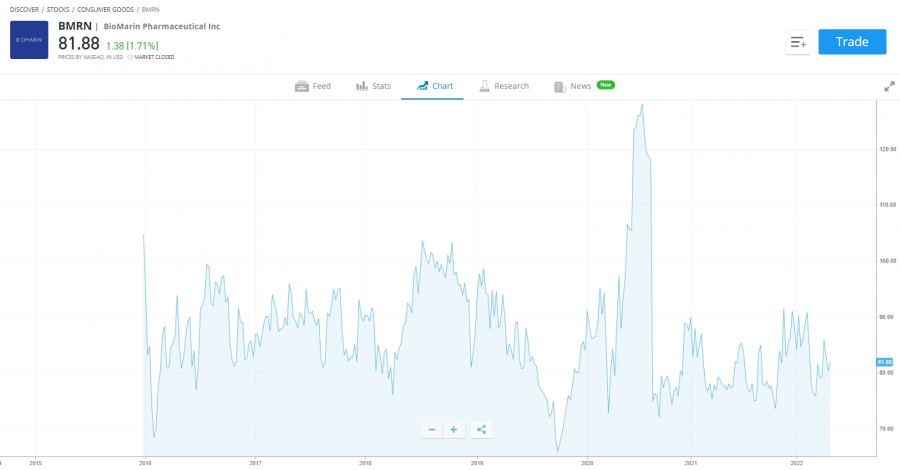Viewport: 900px width, 470px height.
Task: Click the Chart tab line-graph icon
Action: click(x=422, y=86)
